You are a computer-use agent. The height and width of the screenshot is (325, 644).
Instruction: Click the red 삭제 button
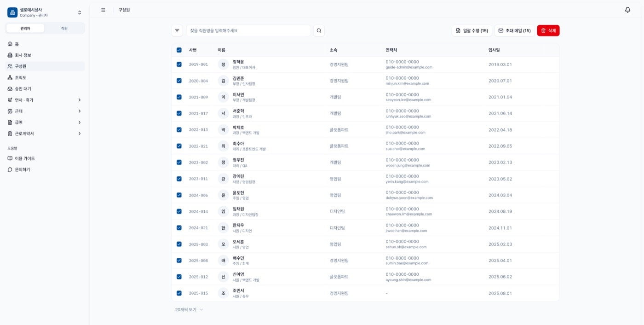point(548,30)
